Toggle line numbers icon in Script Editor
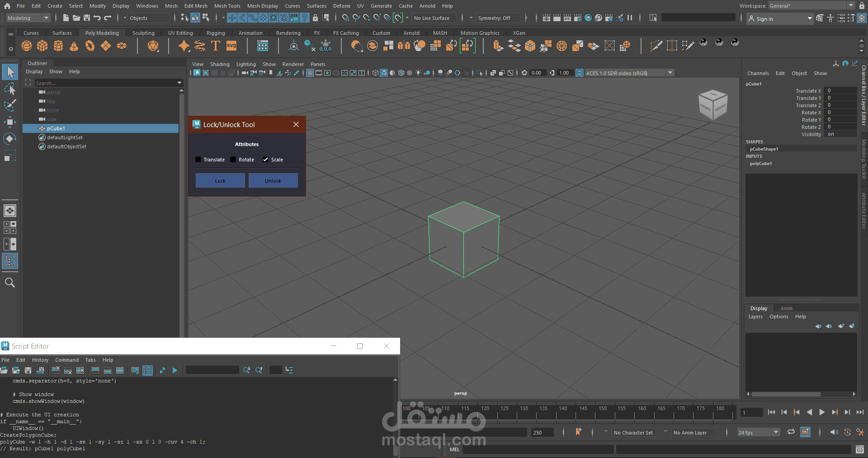 tap(147, 370)
